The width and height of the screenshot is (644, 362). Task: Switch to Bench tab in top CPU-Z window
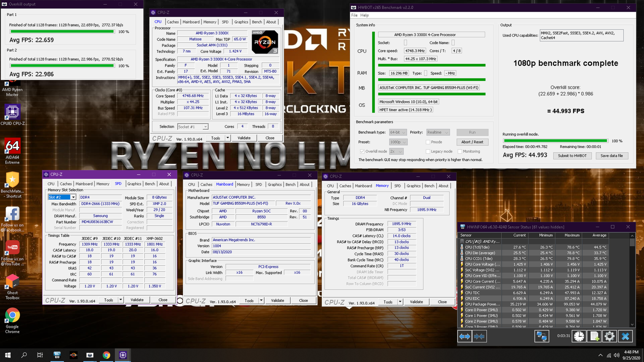[257, 22]
